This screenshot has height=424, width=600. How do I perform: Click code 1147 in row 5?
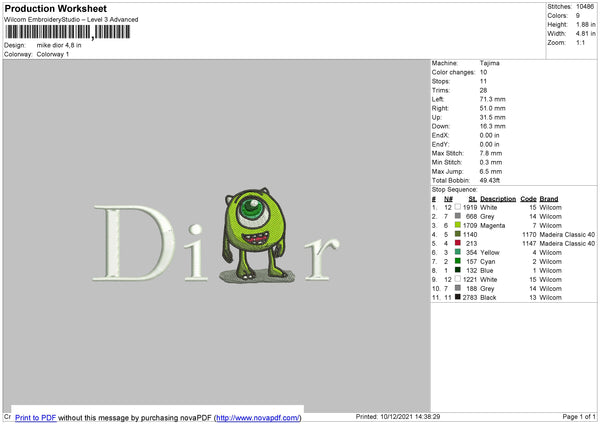click(x=529, y=243)
